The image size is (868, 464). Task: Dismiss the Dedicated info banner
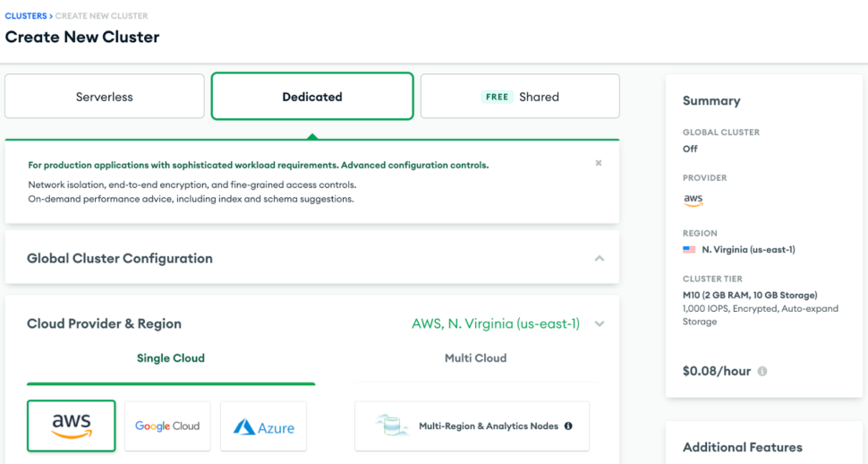[599, 163]
